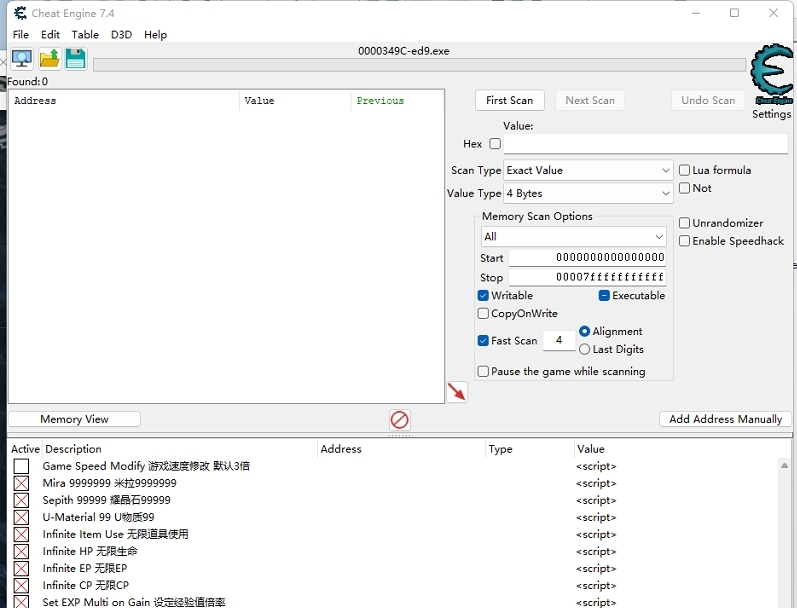Viewport: 797px width, 608px height.
Task: Click the red arrow add-to-list icon
Action: [x=456, y=392]
